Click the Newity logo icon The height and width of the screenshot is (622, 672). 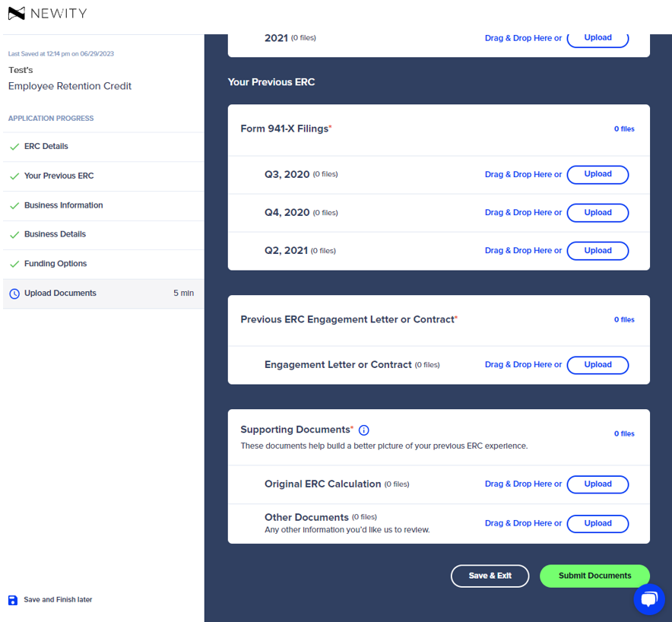tap(17, 13)
